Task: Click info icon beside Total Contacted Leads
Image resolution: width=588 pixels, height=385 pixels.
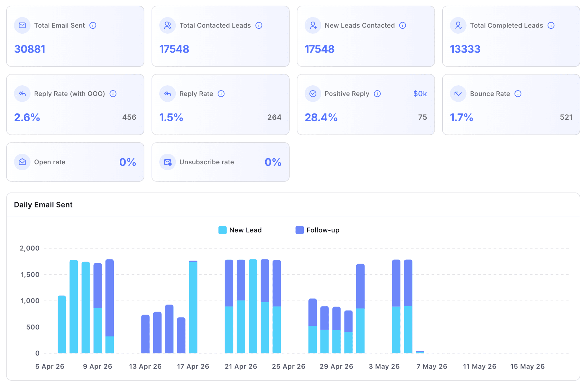Action: click(259, 25)
